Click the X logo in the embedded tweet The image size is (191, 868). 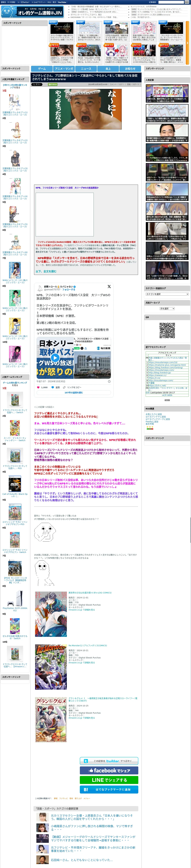click(109, 286)
